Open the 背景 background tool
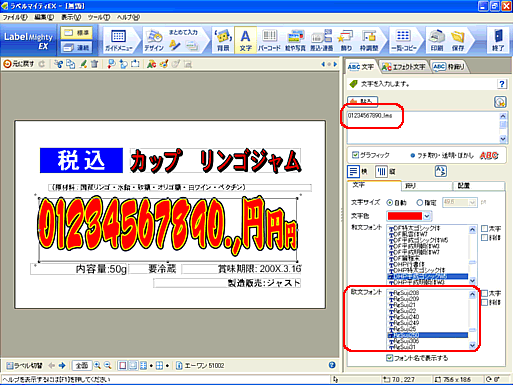Image resolution: width=513 pixels, height=385 pixels. click(223, 40)
